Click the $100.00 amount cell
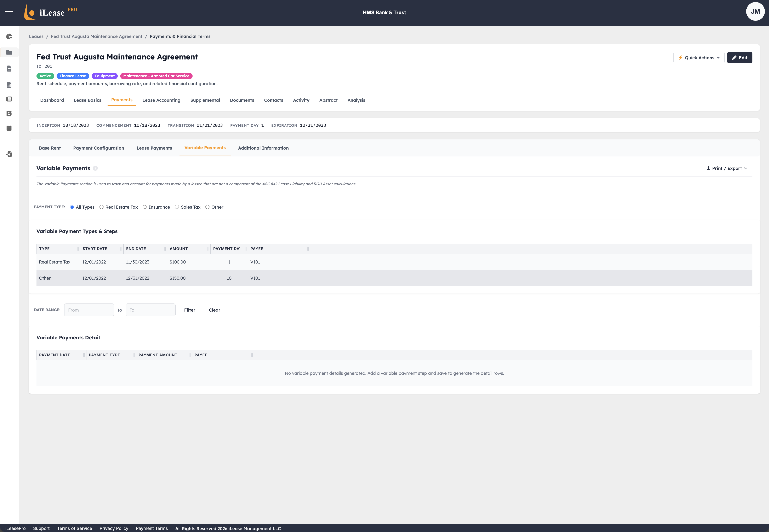 point(178,262)
